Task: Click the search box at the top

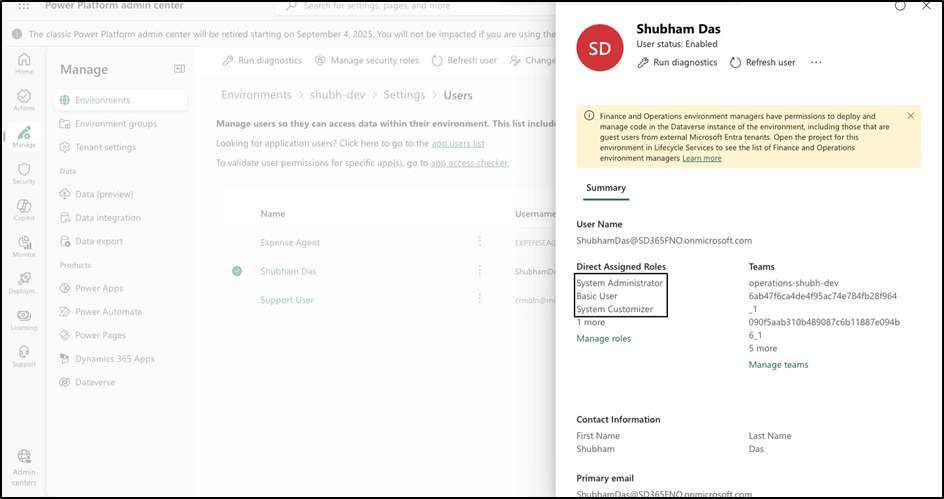Action: pos(420,7)
